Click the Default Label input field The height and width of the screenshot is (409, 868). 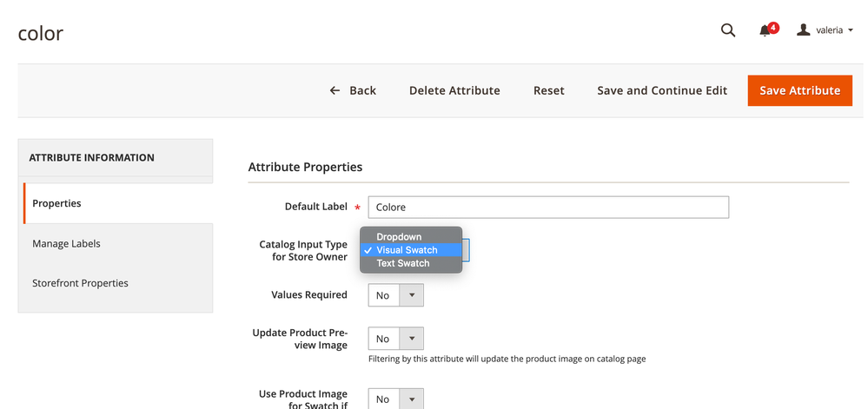tap(547, 208)
